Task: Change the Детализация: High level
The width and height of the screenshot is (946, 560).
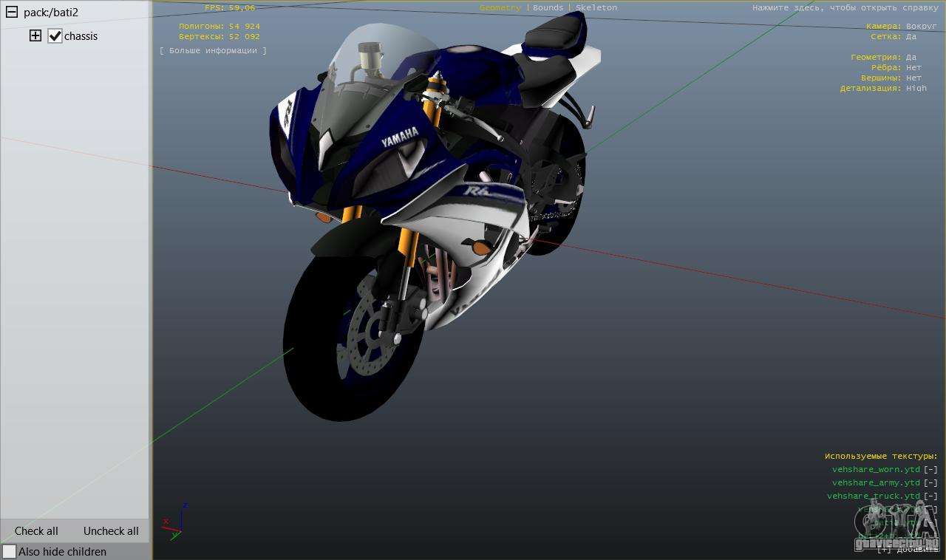Action: (x=883, y=88)
